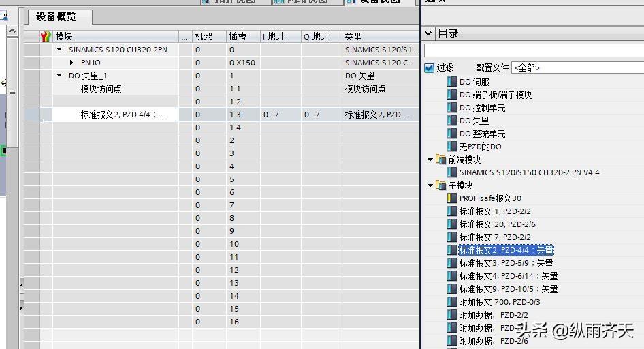Click the 标准报文 1, PZD-2/2 icon

(451, 211)
